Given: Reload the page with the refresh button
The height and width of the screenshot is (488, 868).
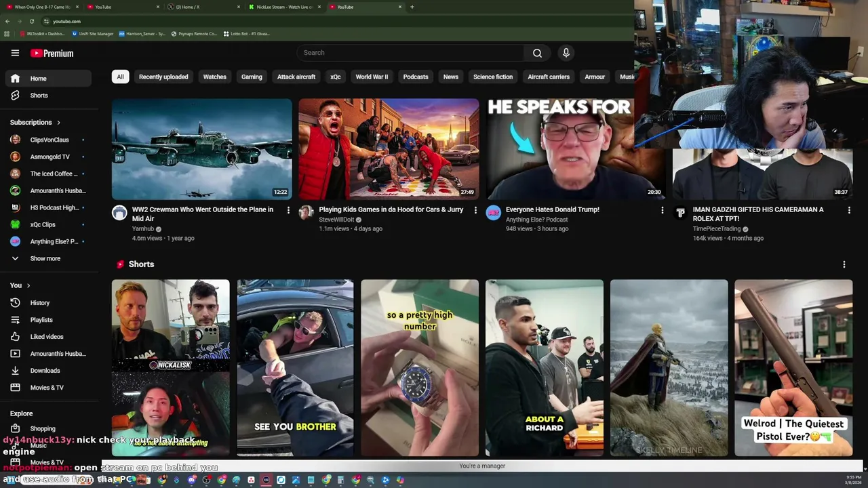Looking at the screenshot, I should point(31,21).
